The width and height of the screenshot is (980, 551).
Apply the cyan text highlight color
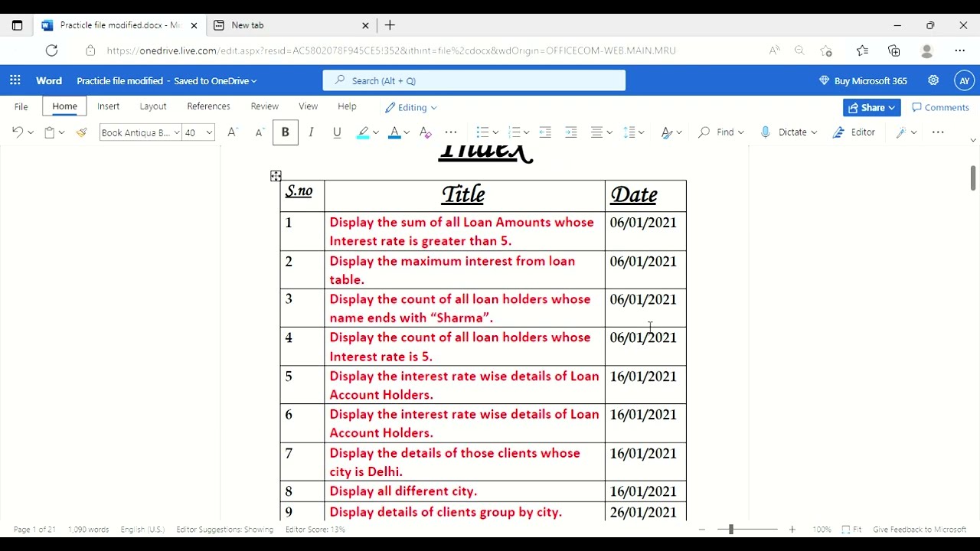click(363, 132)
